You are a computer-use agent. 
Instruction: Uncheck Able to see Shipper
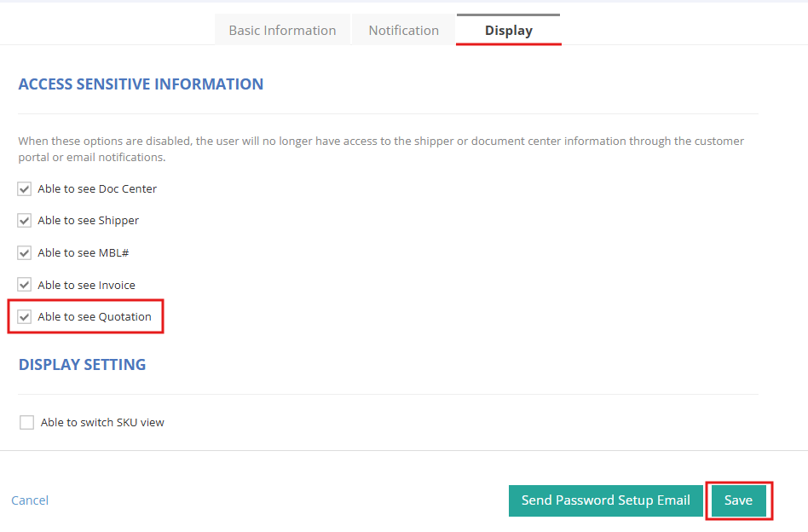tap(25, 220)
